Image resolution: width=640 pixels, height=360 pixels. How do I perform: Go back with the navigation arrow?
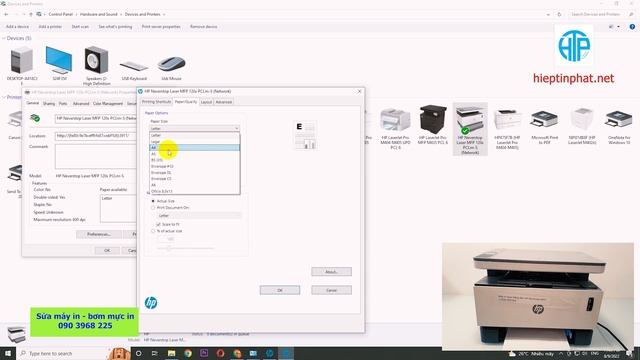pyautogui.click(x=6, y=14)
